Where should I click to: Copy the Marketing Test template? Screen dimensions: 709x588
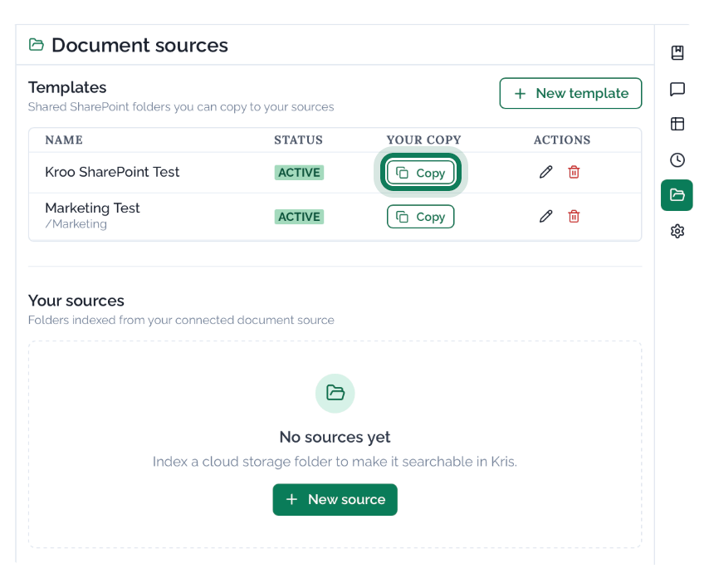421,217
